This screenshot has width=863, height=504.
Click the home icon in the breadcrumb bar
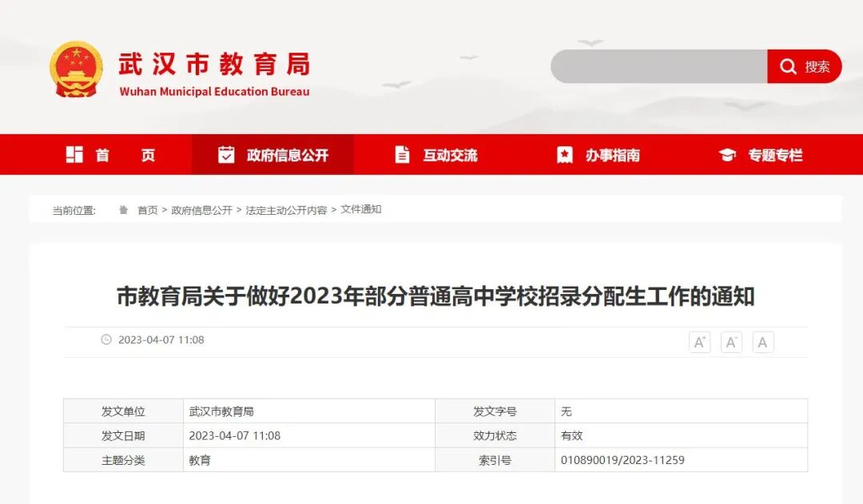coord(123,209)
